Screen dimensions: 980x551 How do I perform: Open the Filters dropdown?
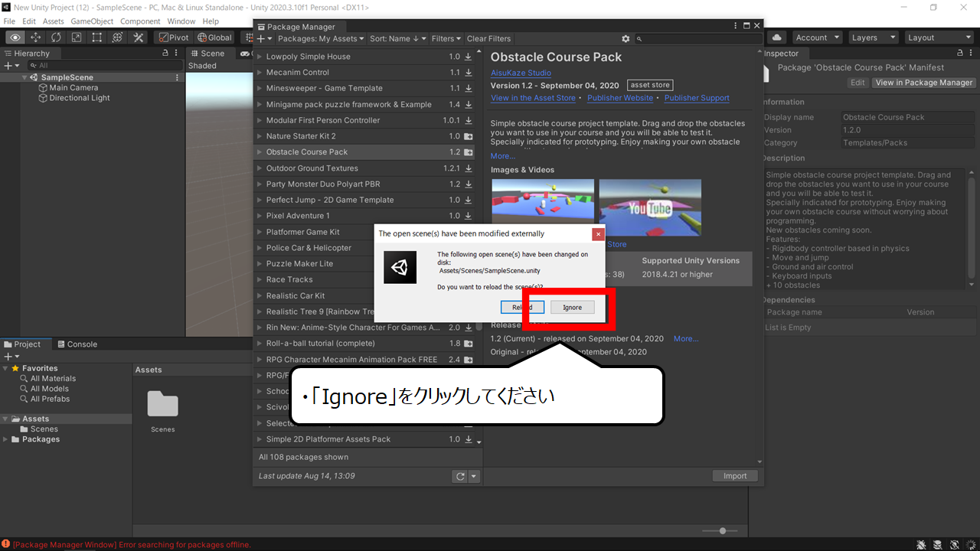click(446, 38)
